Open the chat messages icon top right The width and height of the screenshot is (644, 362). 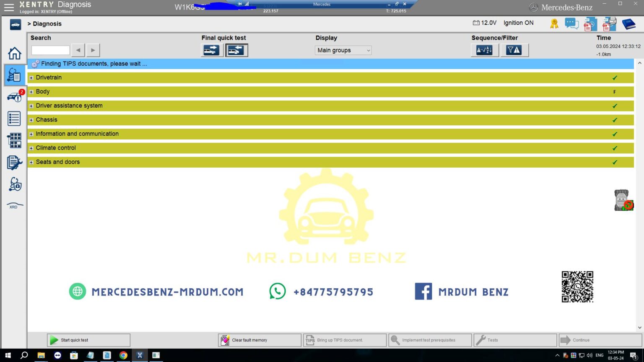pos(571,24)
